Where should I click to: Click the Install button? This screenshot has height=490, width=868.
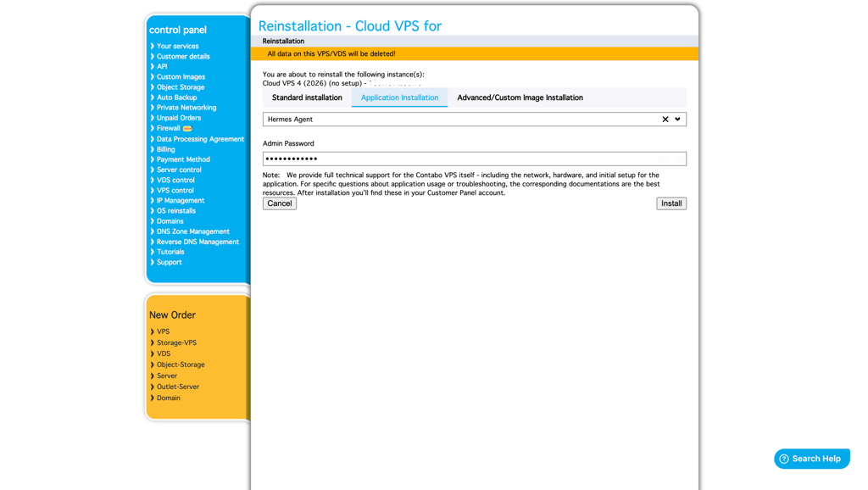coord(671,203)
